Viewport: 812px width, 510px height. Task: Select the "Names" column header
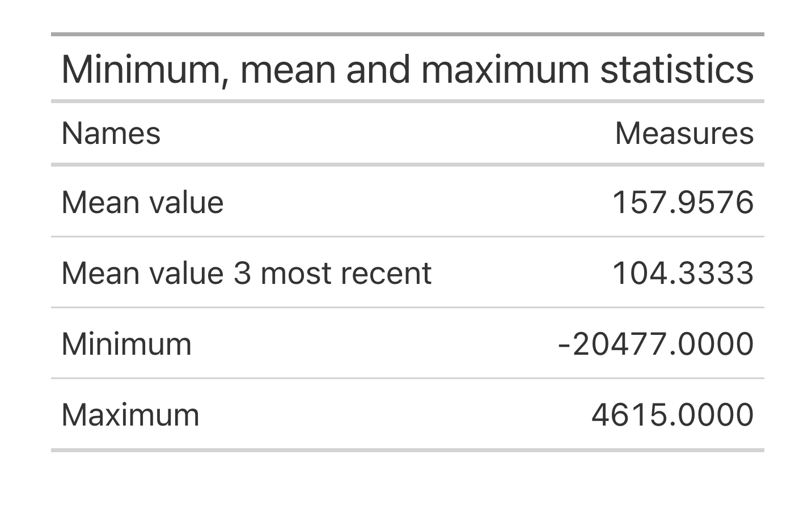coord(111,134)
